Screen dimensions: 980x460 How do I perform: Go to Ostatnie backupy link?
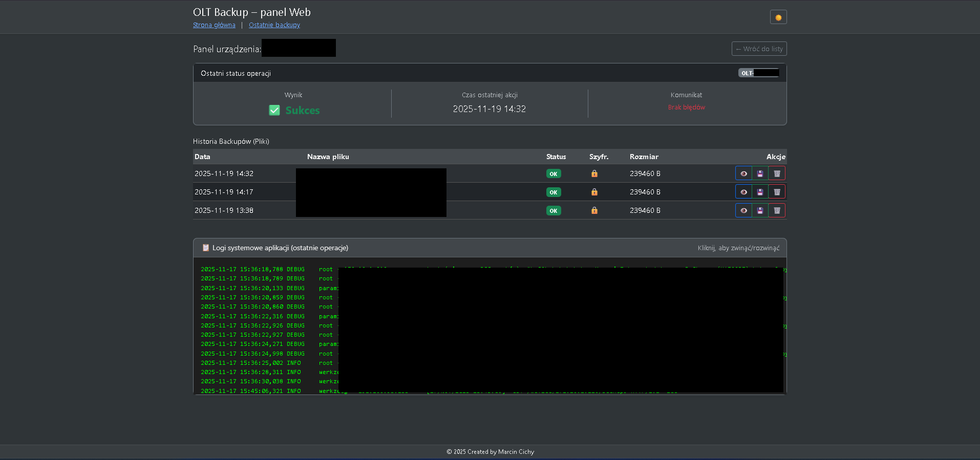tap(274, 25)
